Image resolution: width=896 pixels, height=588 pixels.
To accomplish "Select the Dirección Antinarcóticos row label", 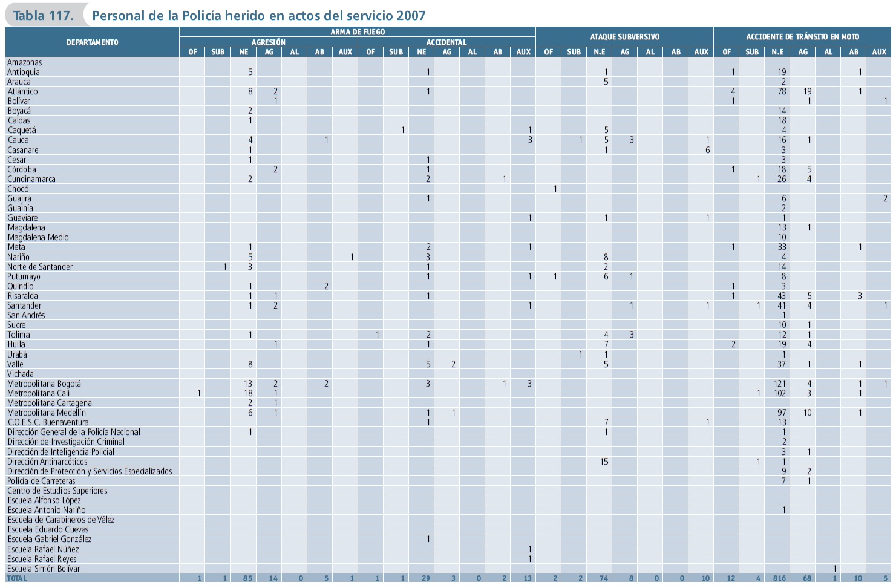I will point(47,462).
